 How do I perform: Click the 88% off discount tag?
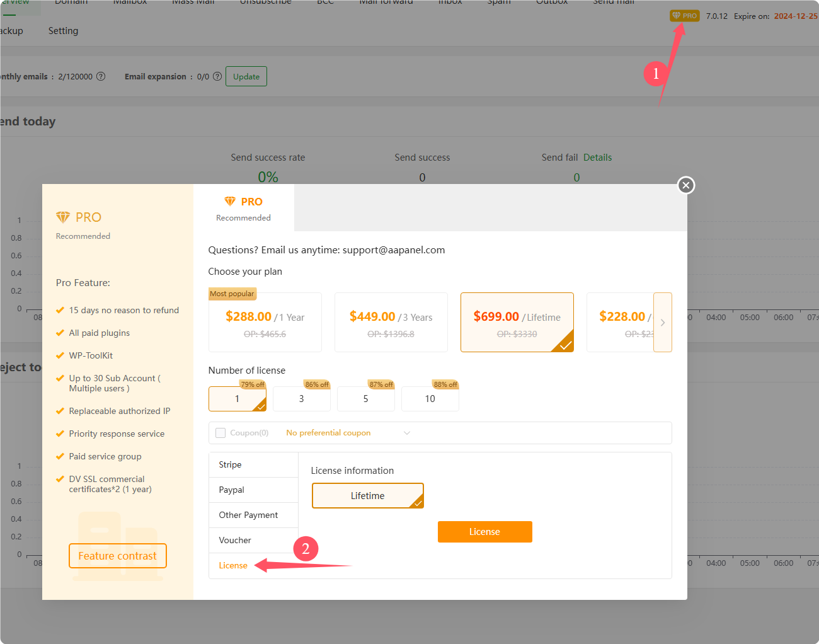click(x=445, y=384)
